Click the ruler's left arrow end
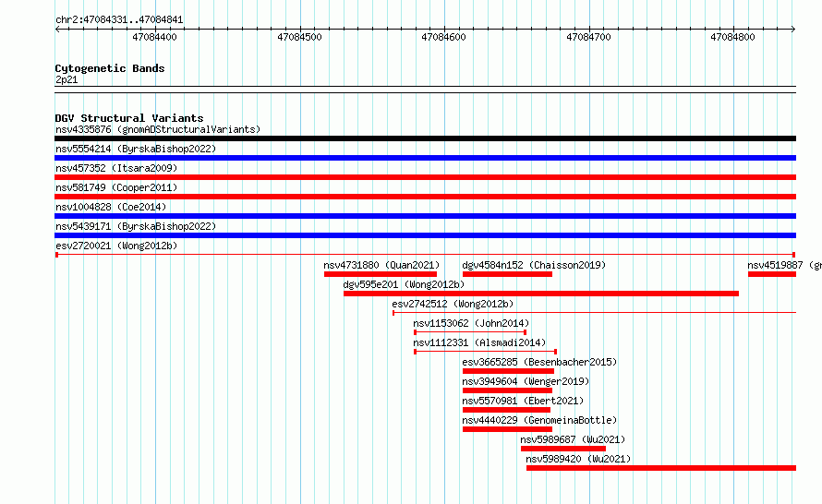This screenshot has height=504, width=822. point(57,29)
